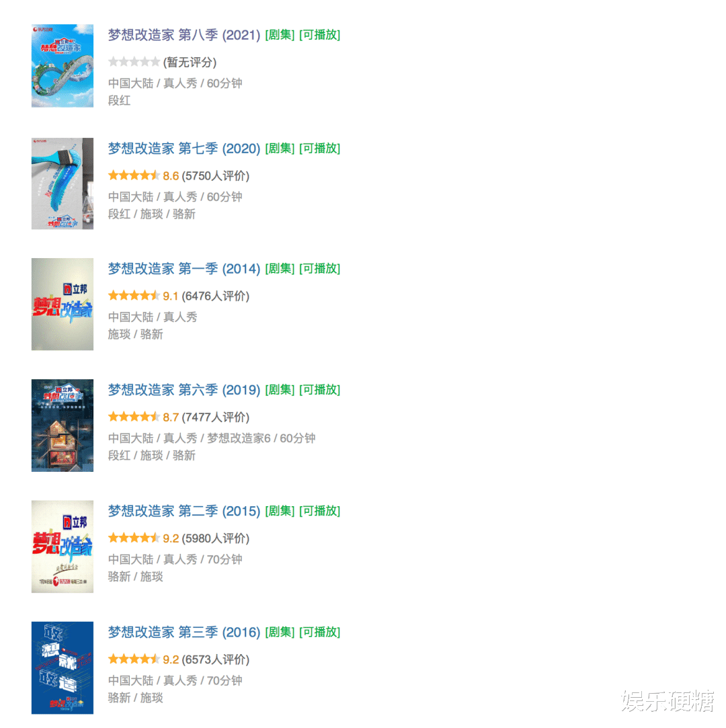Screen dimensions: 726x728
Task: Click the 8.6 star rating for season seven
Action: (143, 175)
